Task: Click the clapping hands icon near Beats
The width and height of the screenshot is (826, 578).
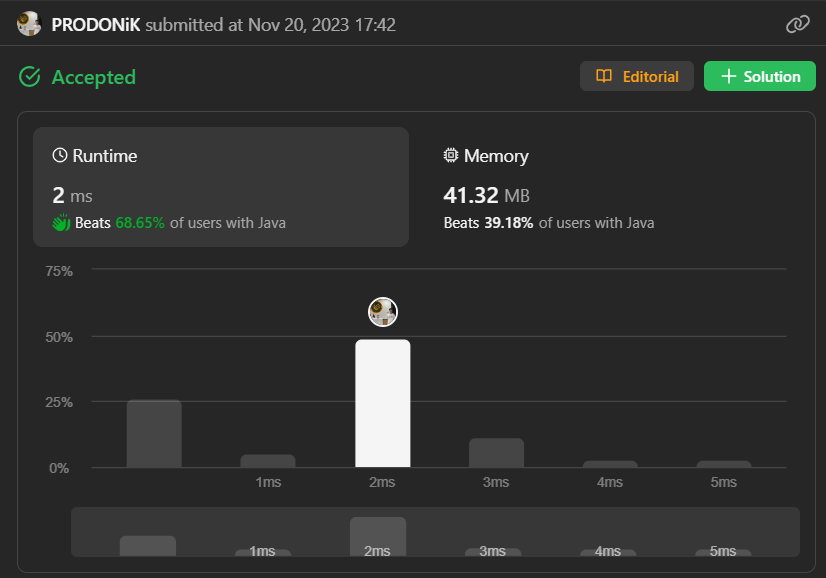Action: (x=61, y=222)
